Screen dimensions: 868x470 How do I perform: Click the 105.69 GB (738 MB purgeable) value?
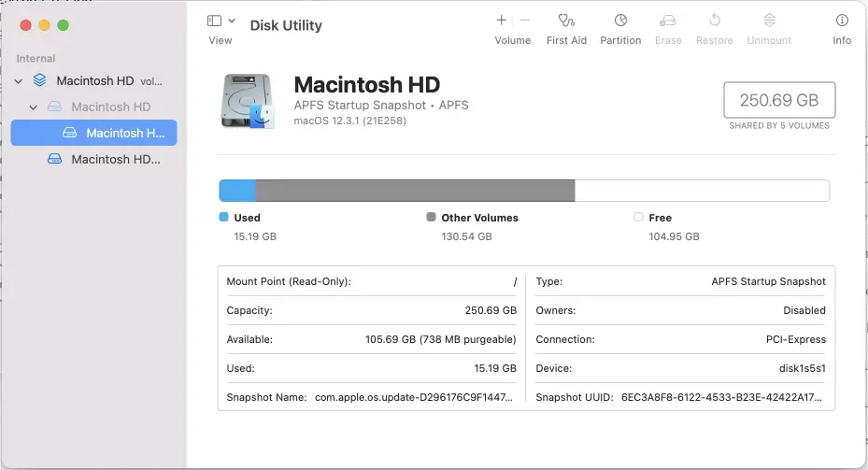tap(441, 339)
